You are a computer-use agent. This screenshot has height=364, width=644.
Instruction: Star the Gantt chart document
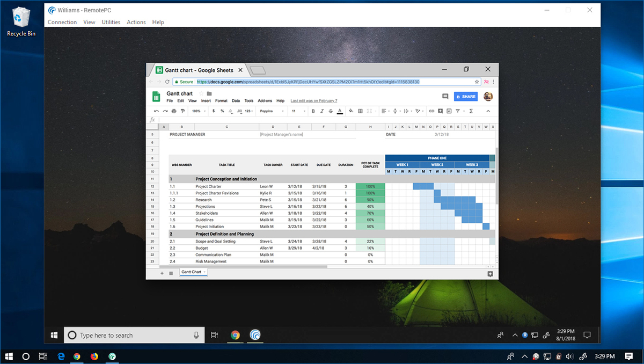coord(201,94)
